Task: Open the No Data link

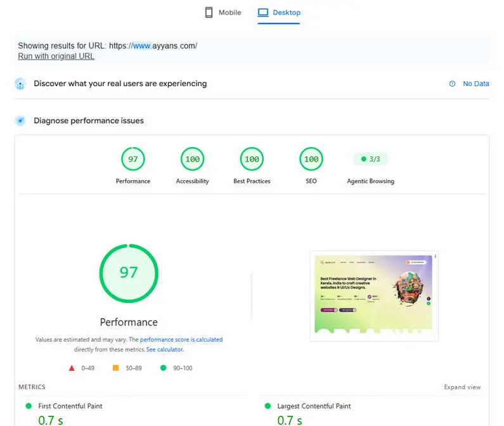Action: pyautogui.click(x=475, y=84)
